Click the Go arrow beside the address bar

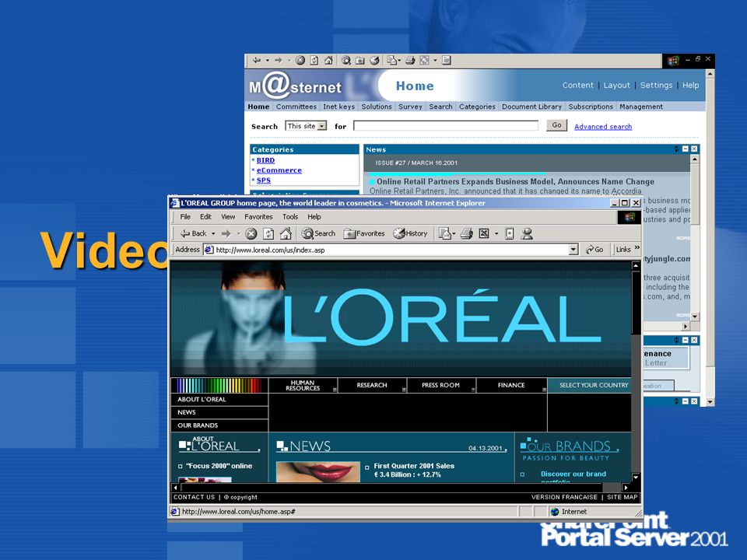[594, 249]
